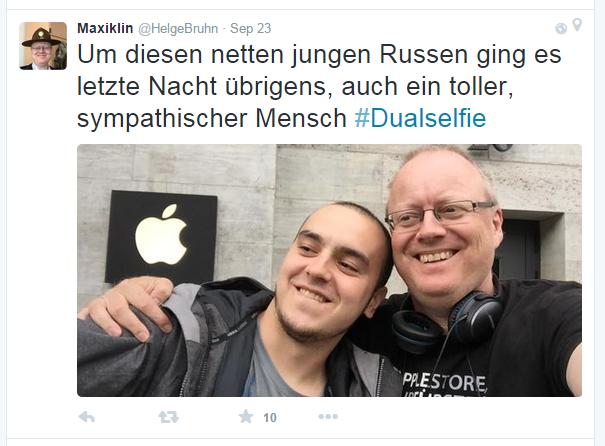Open the #Dualselfie hashtag
The height and width of the screenshot is (446, 605).
(x=420, y=118)
